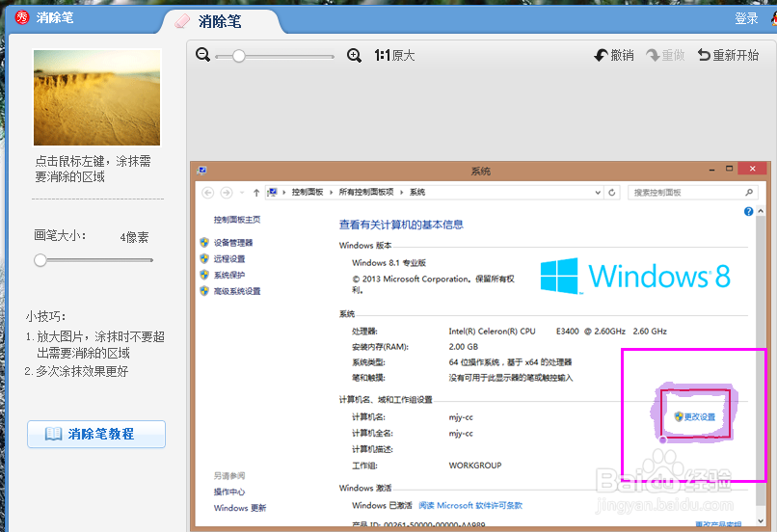
Task: Click the 2.00 GB RAM value
Action: pyautogui.click(x=464, y=347)
